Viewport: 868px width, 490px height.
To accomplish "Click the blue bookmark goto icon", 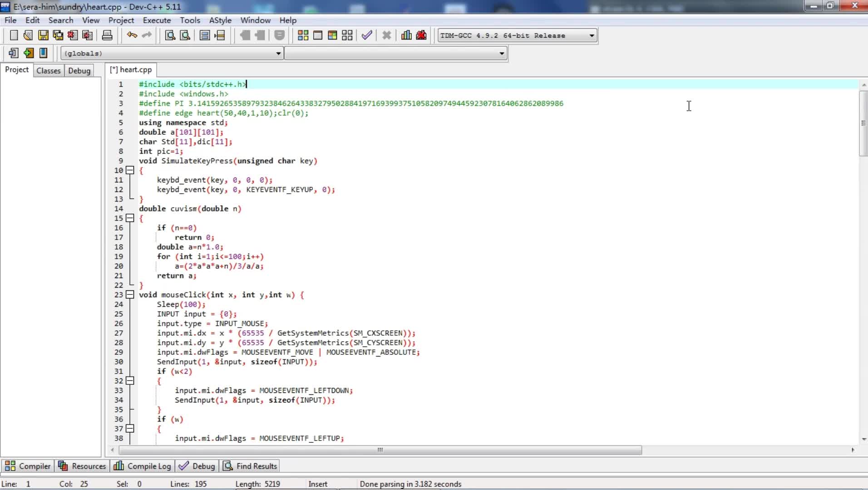I will 43,53.
